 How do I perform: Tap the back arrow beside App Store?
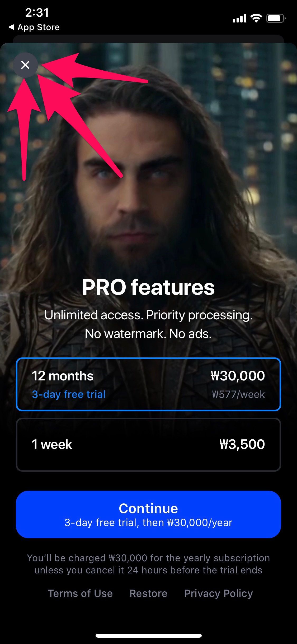(x=11, y=27)
